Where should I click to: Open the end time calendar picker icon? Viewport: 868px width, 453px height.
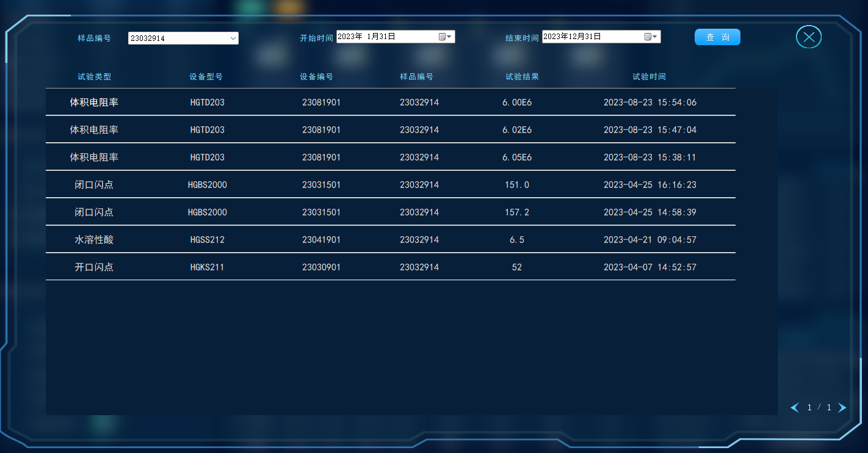(x=651, y=37)
